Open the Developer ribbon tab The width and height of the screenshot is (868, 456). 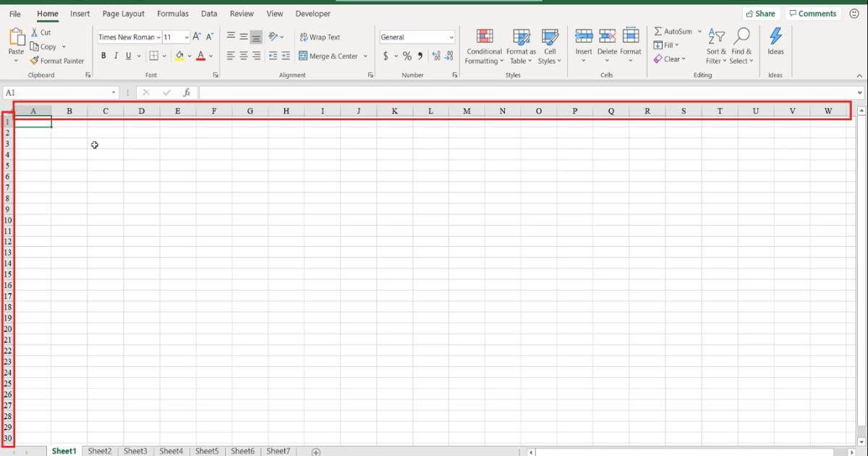click(312, 13)
